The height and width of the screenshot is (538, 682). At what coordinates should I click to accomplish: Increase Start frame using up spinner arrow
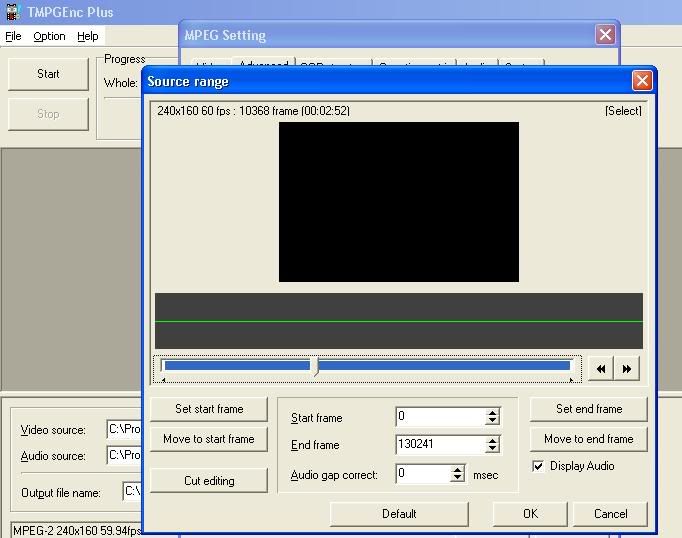(x=492, y=413)
